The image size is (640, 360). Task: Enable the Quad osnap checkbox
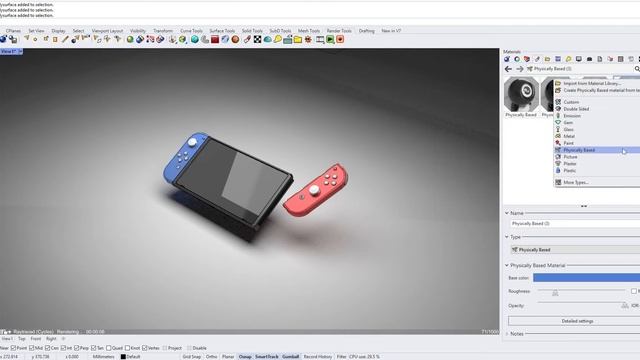pyautogui.click(x=109, y=348)
